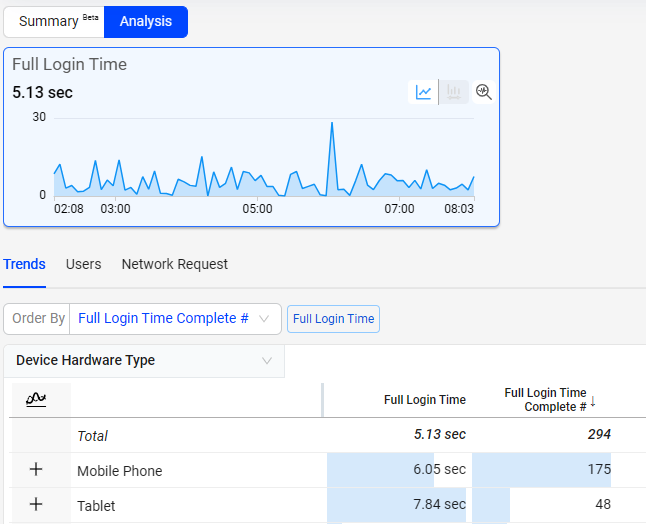Switch chart to bar graph view
Image resolution: width=646 pixels, height=524 pixels.
click(454, 92)
